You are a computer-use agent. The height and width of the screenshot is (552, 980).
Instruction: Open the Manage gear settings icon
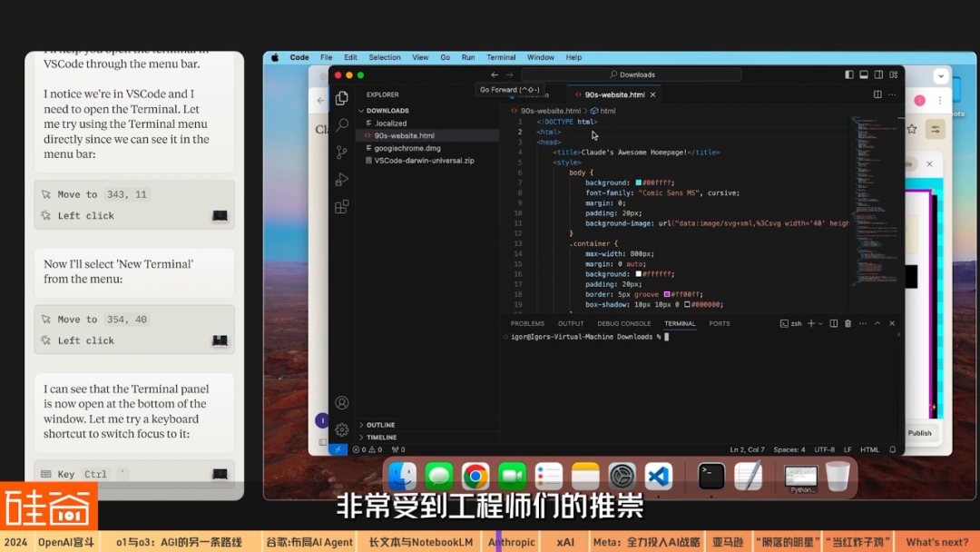pos(342,429)
